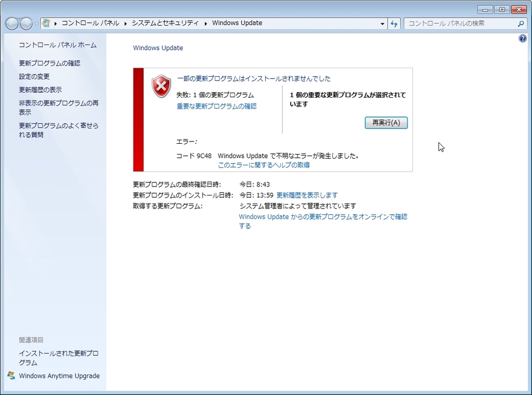The image size is (532, 395).
Task: Expand arrow after コントロール パネル breadcrumb
Action: [125, 23]
